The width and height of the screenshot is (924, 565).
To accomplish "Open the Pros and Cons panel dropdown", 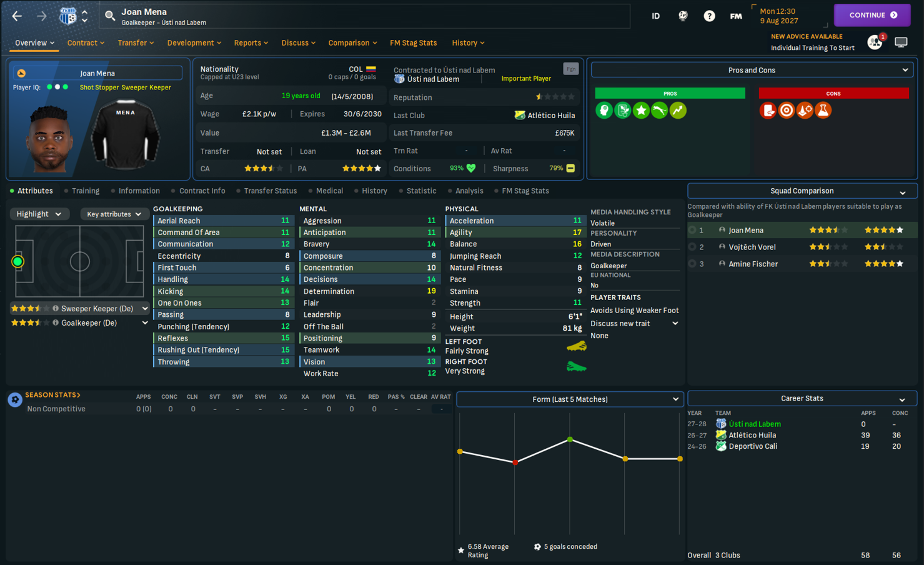I will 752,70.
